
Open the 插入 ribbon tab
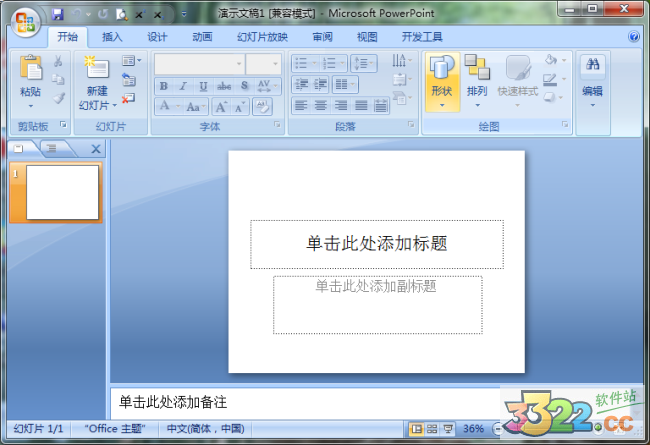pyautogui.click(x=112, y=37)
